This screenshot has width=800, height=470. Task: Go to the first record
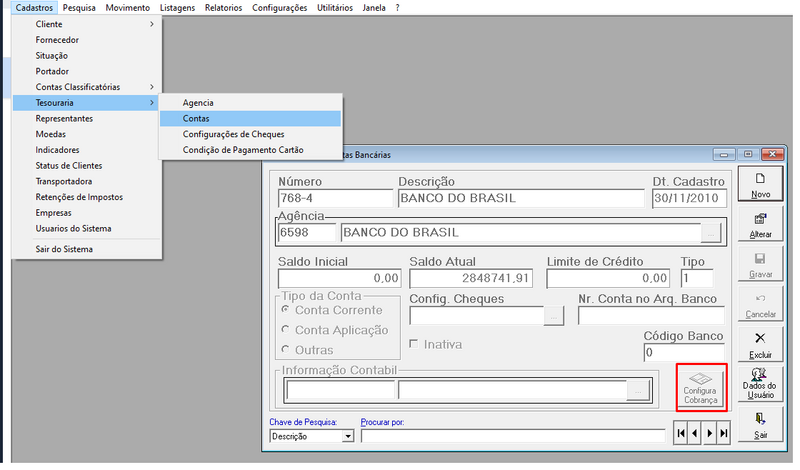(x=681, y=433)
